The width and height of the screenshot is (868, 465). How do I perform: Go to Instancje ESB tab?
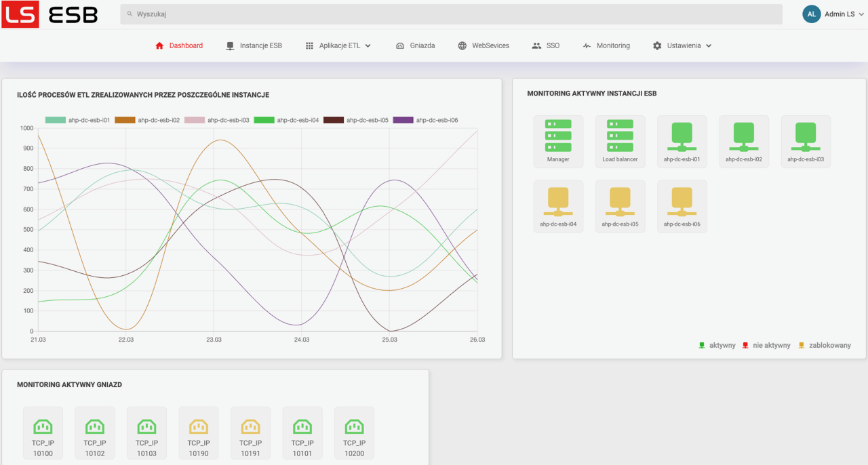(x=254, y=45)
